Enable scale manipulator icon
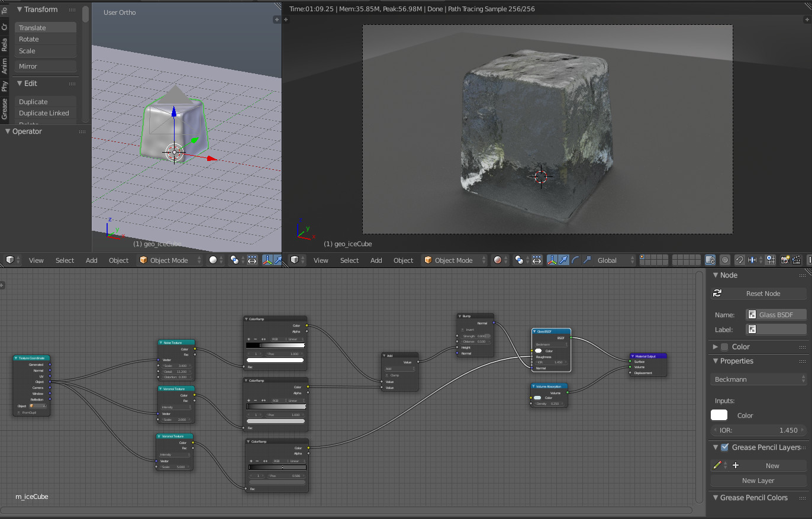Viewport: 812px width, 519px height. [x=587, y=260]
